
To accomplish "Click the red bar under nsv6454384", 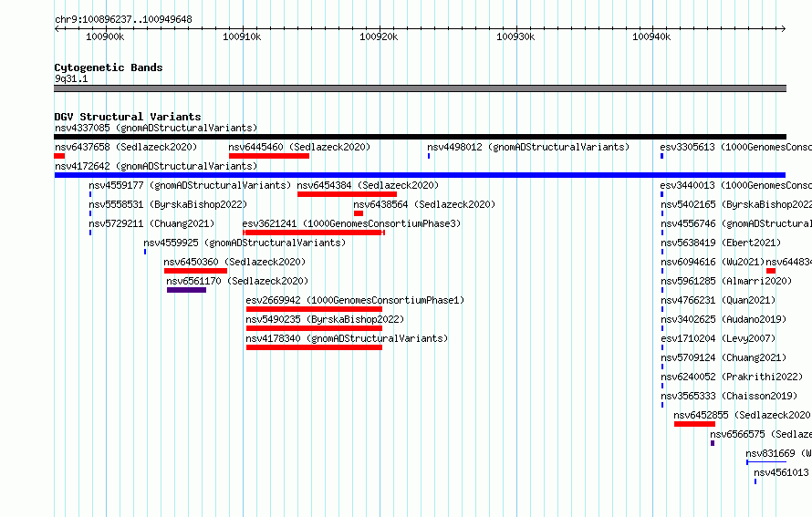I will (x=347, y=194).
